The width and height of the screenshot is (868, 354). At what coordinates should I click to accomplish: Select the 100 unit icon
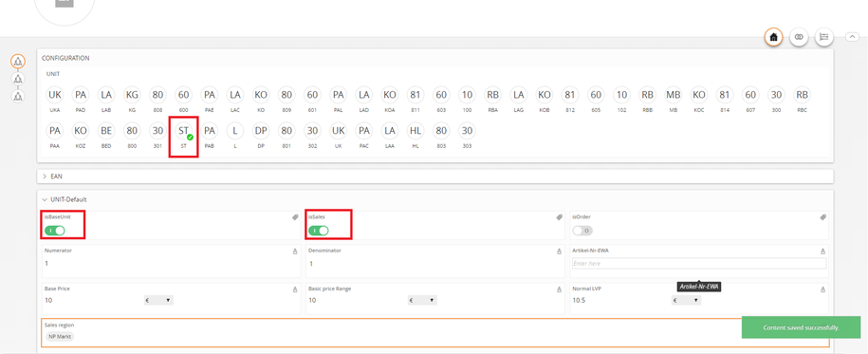coord(467,95)
